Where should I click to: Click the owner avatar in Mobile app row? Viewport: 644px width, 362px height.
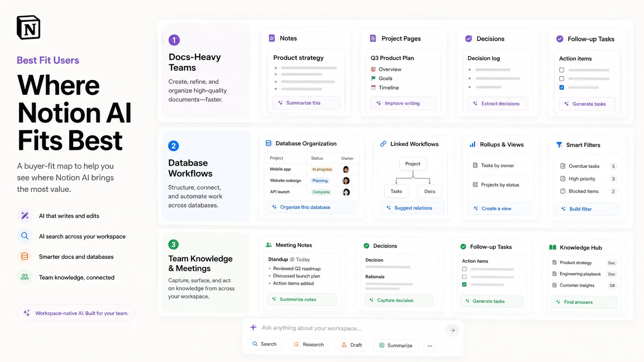click(346, 169)
